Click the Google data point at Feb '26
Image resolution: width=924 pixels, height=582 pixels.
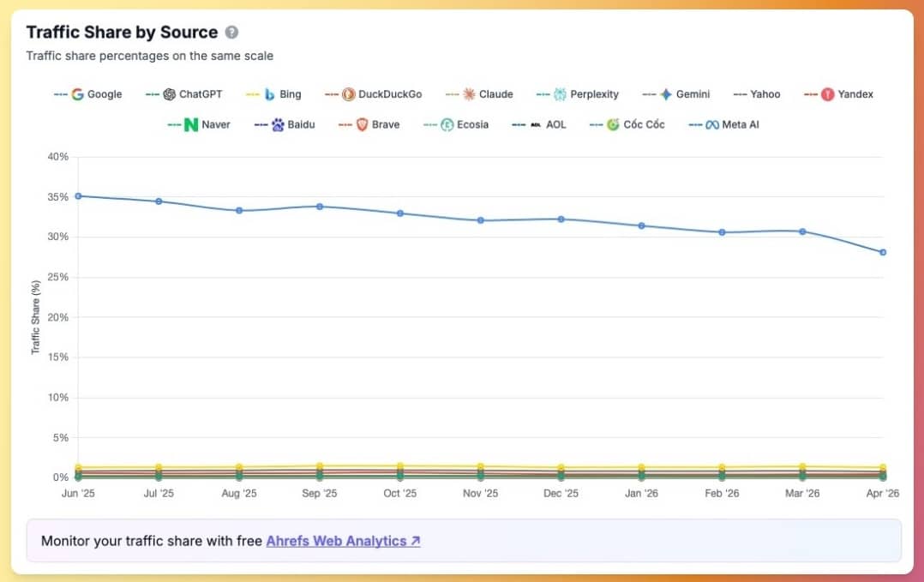click(x=722, y=232)
